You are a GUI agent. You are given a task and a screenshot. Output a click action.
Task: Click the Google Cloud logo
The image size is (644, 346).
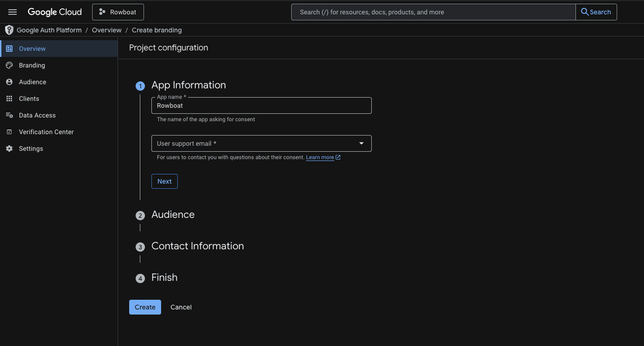coord(55,12)
